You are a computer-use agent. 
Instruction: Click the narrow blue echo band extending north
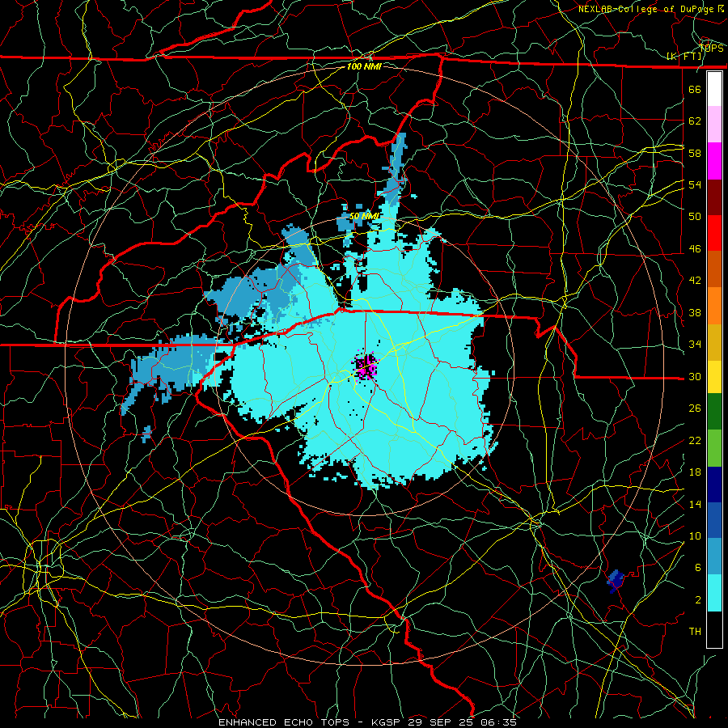click(x=395, y=171)
